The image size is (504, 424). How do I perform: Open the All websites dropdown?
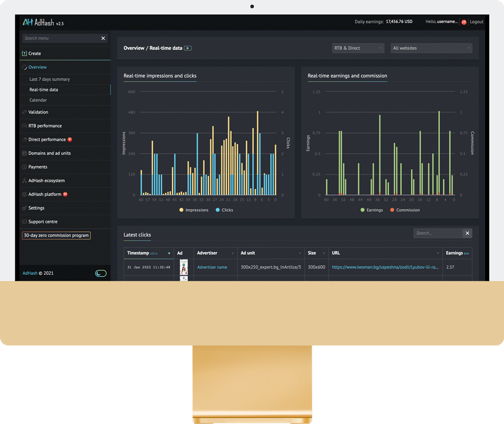[431, 48]
